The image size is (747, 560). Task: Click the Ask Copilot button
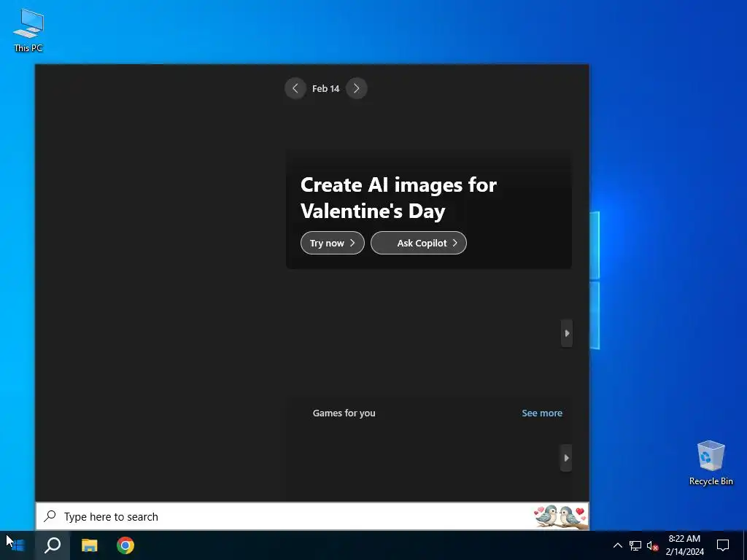419,243
